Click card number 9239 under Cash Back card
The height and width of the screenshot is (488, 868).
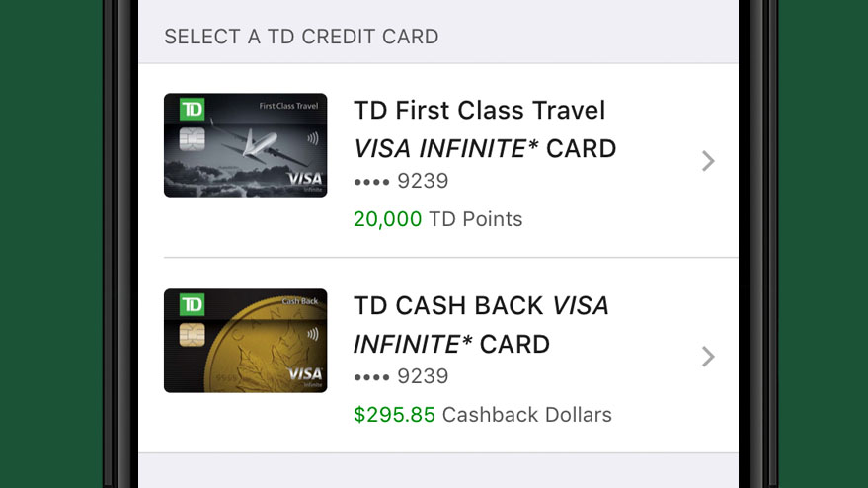pyautogui.click(x=401, y=376)
